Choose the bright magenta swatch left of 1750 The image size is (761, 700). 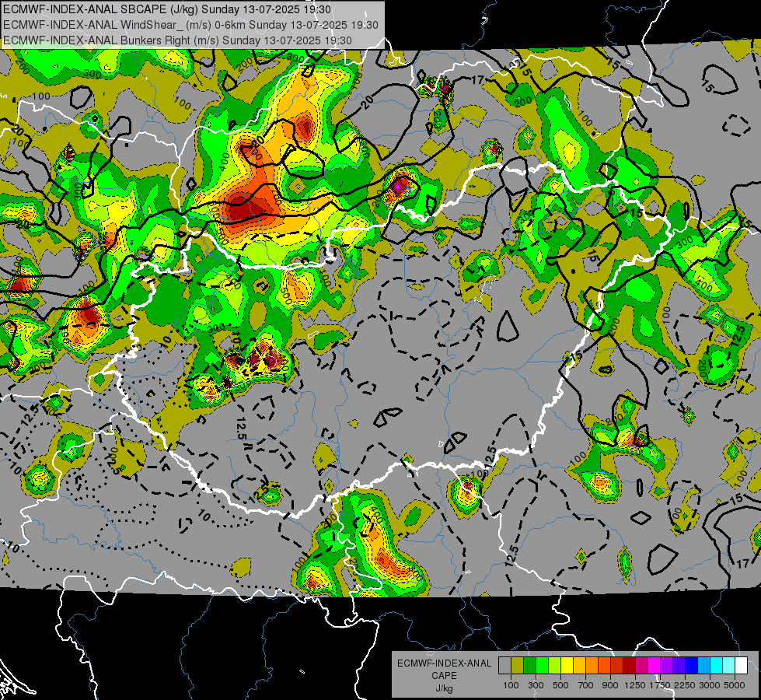tap(655, 666)
